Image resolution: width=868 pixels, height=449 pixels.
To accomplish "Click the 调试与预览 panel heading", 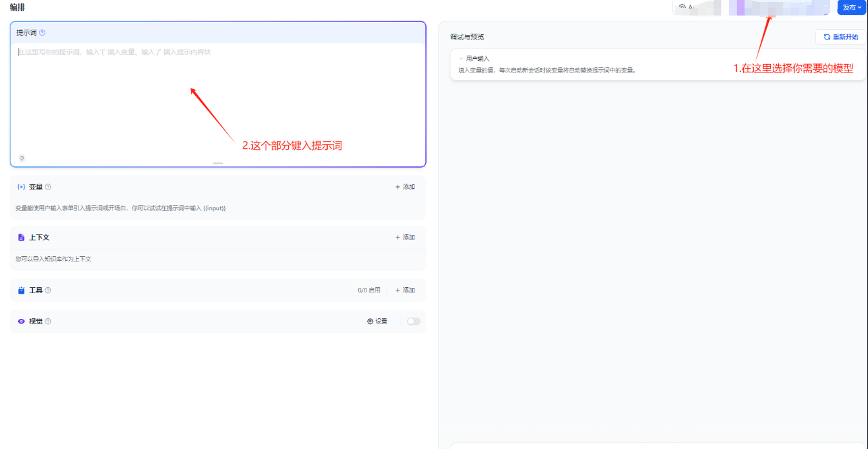I will pyautogui.click(x=467, y=37).
